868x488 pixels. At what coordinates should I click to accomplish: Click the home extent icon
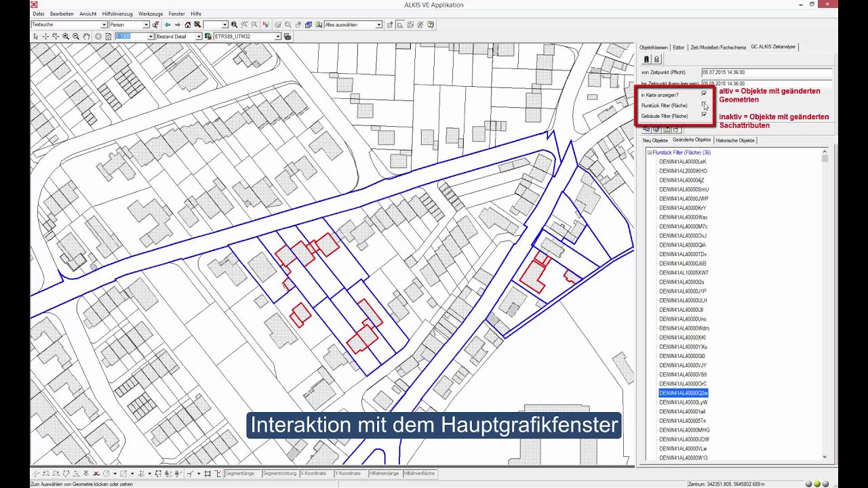click(188, 25)
